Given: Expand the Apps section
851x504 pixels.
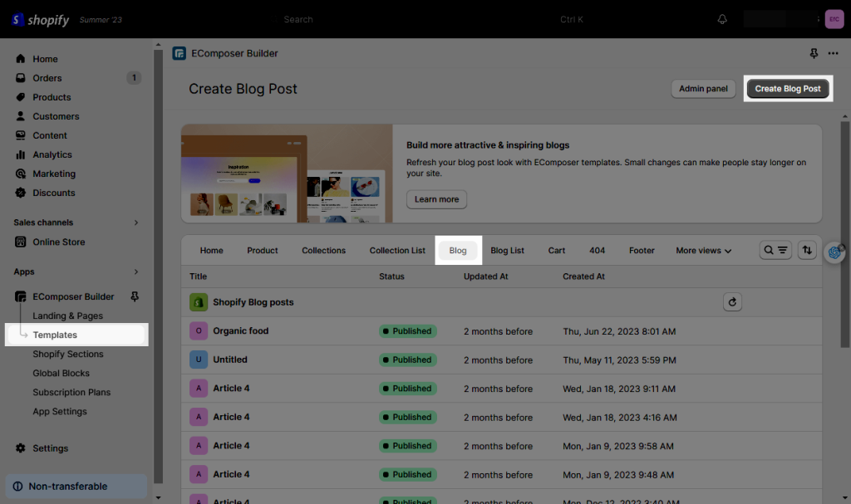Looking at the screenshot, I should (x=135, y=272).
